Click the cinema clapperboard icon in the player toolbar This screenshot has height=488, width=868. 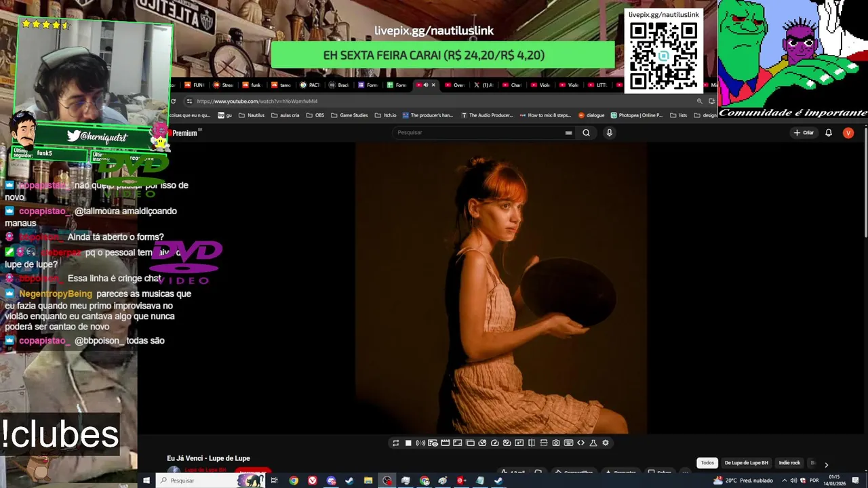(445, 443)
